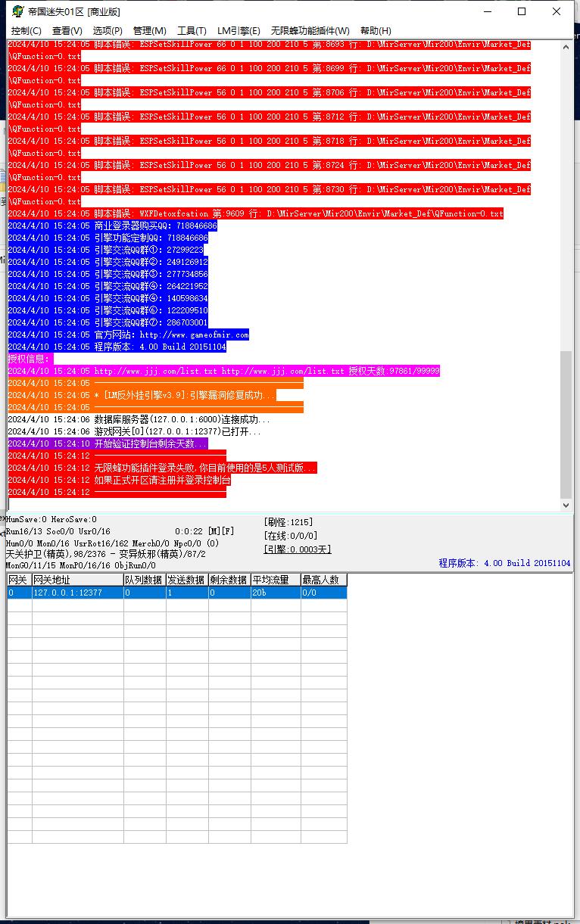Click the 官方网站 gameofmir.com log line
Image resolution: width=580 pixels, height=924 pixels.
tap(128, 334)
